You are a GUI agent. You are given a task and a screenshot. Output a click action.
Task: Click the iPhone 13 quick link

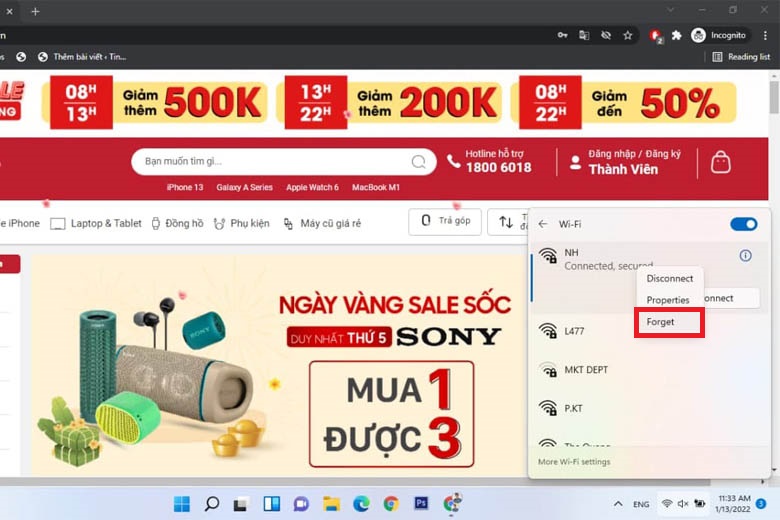(185, 188)
